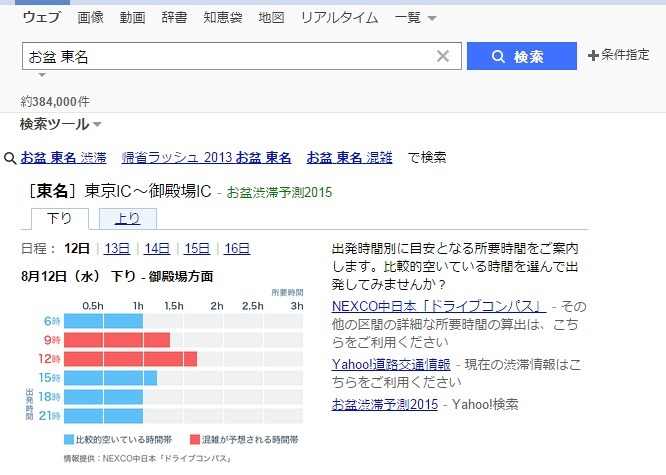Viewport: 666px width, 475px height.
Task: Open the リアルタイム search tab
Action: click(x=340, y=18)
